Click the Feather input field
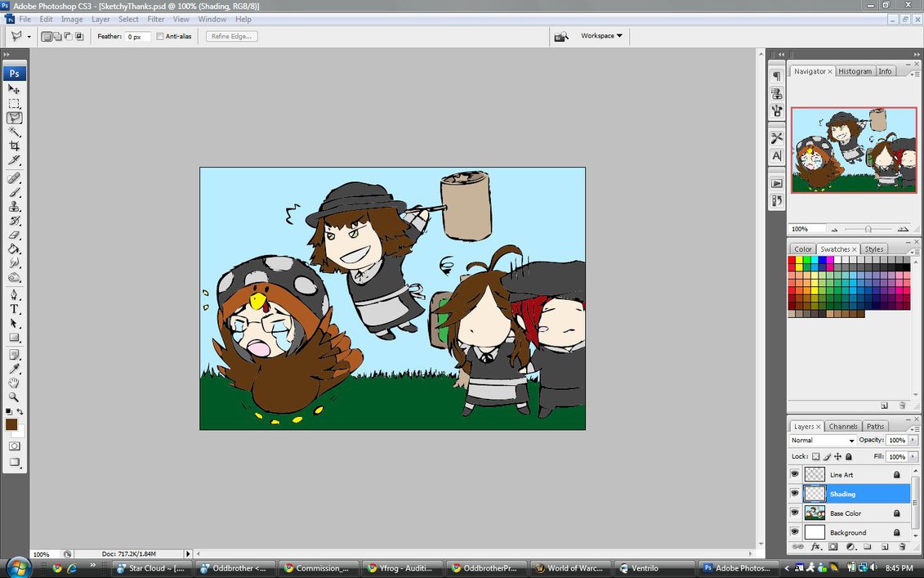 pos(137,37)
